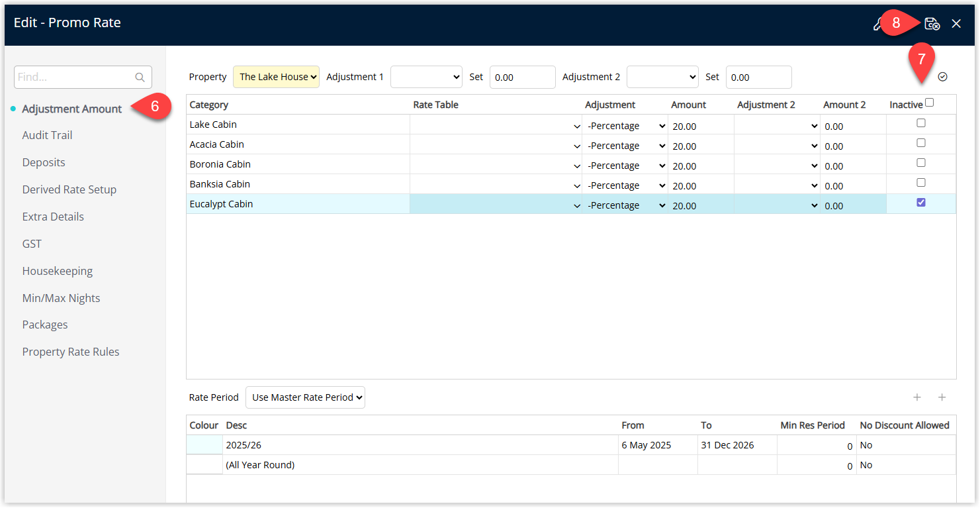
Task: Select the Lake Cabin category cell
Action: (298, 125)
